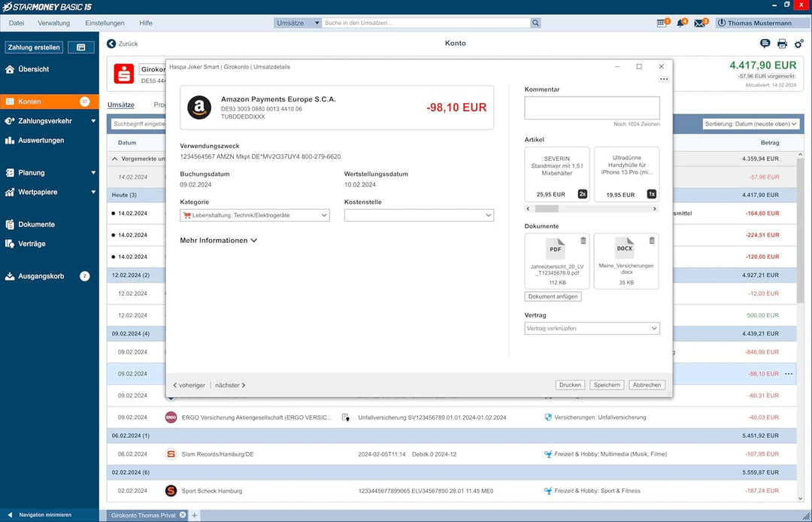The height and width of the screenshot is (522, 812).
Task: Open the Sortierung: Datum dropdown
Action: tap(751, 124)
